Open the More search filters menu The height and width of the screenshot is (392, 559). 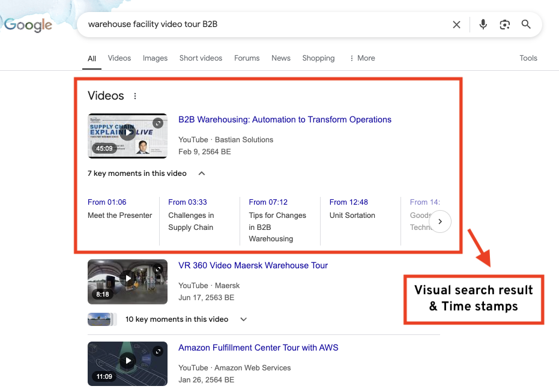[x=363, y=58]
